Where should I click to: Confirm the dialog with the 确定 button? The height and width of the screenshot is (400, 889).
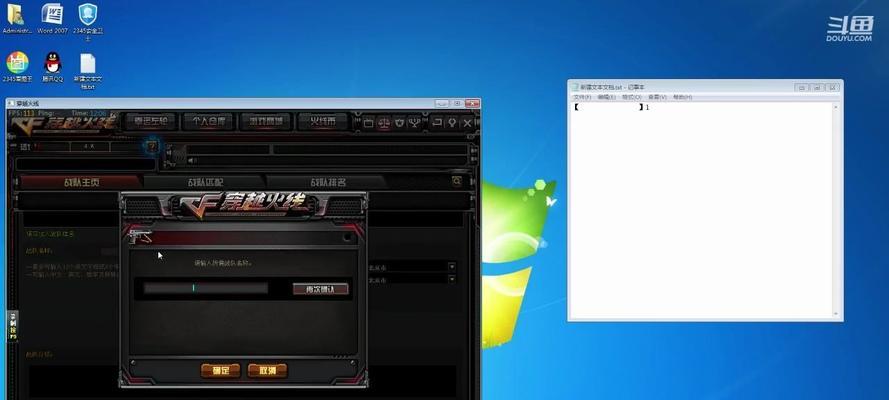tap(221, 371)
